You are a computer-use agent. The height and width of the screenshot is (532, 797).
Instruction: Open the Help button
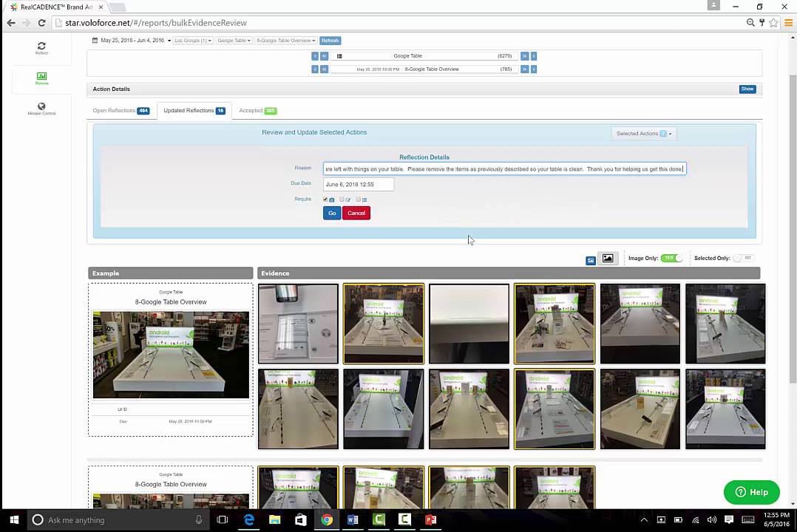[x=751, y=492]
